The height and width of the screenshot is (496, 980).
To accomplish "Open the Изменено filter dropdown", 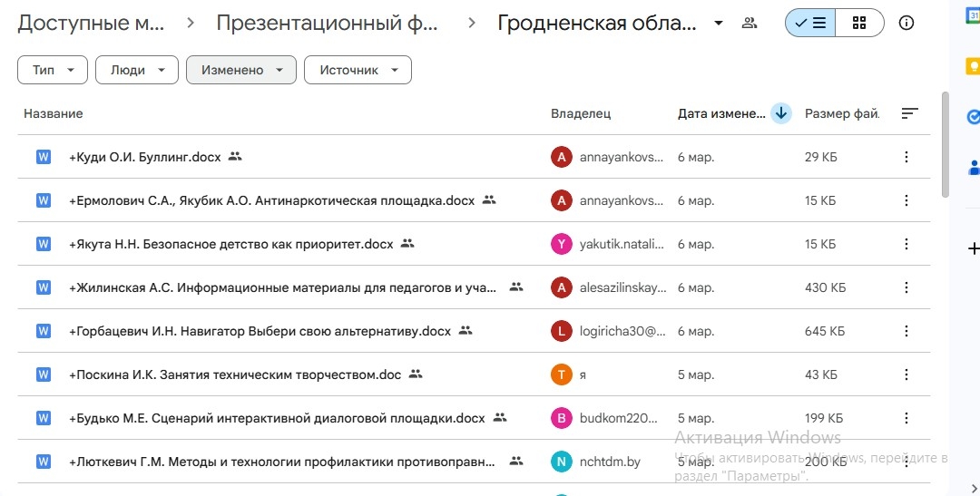I will pos(241,70).
